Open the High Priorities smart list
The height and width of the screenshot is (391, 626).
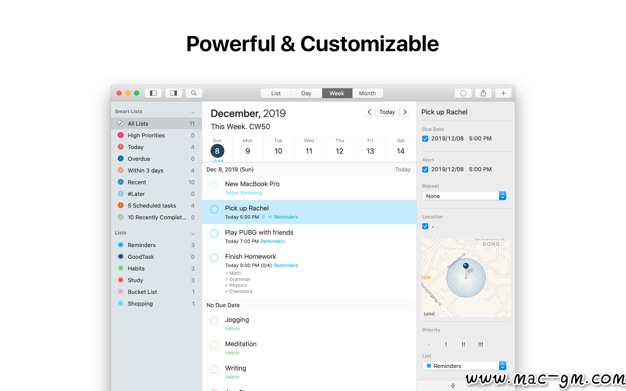pos(156,135)
